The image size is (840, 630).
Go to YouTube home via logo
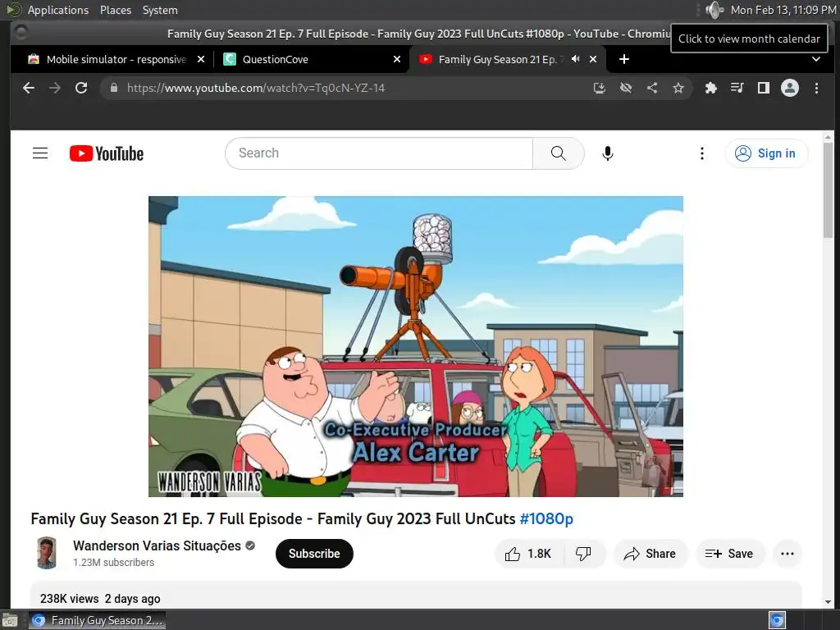click(107, 153)
